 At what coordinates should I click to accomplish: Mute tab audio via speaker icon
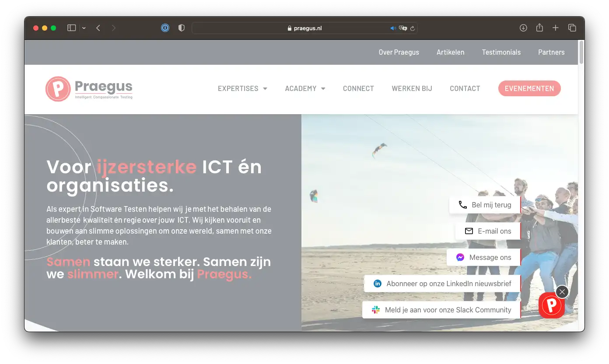(x=393, y=28)
